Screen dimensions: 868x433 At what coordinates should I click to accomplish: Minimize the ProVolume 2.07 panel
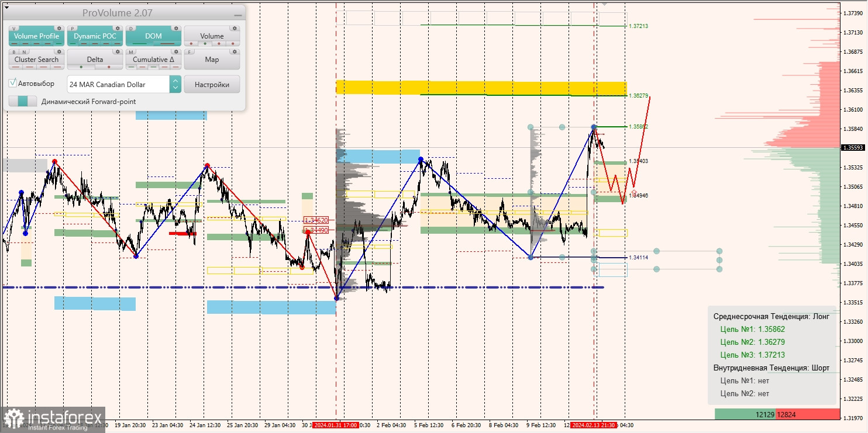pyautogui.click(x=237, y=14)
